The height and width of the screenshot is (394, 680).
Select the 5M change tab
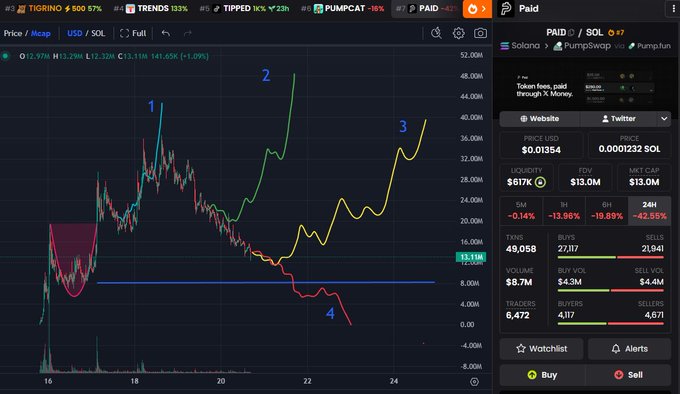click(521, 210)
